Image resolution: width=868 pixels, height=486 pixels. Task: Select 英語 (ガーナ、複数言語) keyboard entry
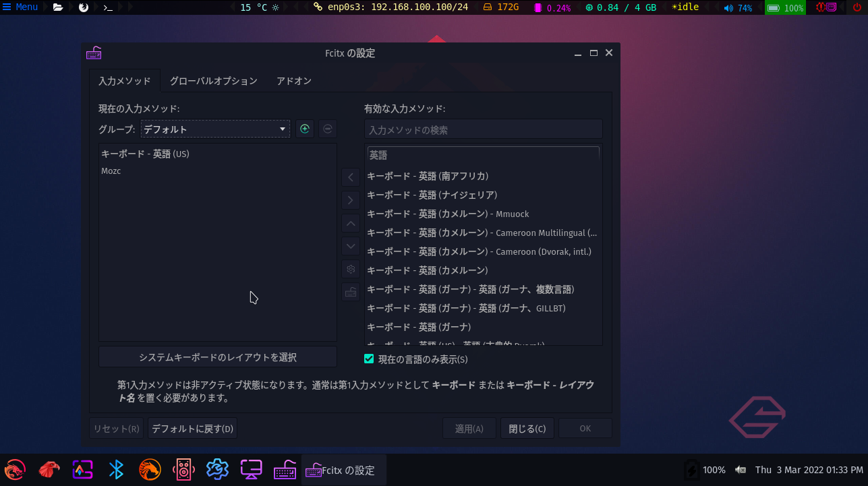coord(483,289)
